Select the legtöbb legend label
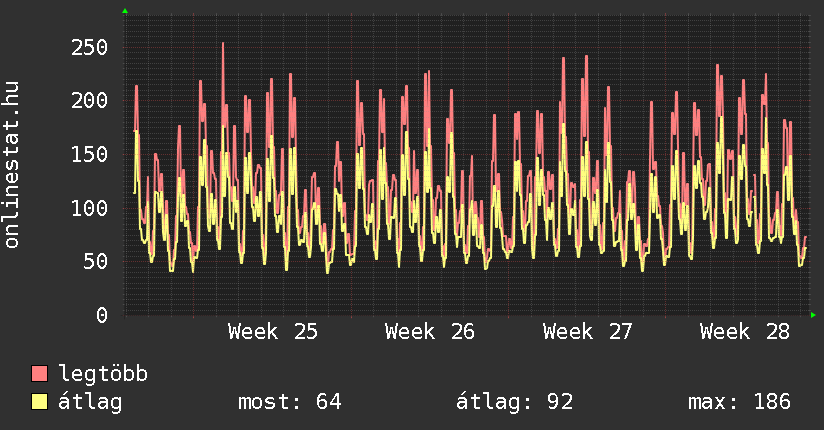824x430 pixels. (x=103, y=374)
